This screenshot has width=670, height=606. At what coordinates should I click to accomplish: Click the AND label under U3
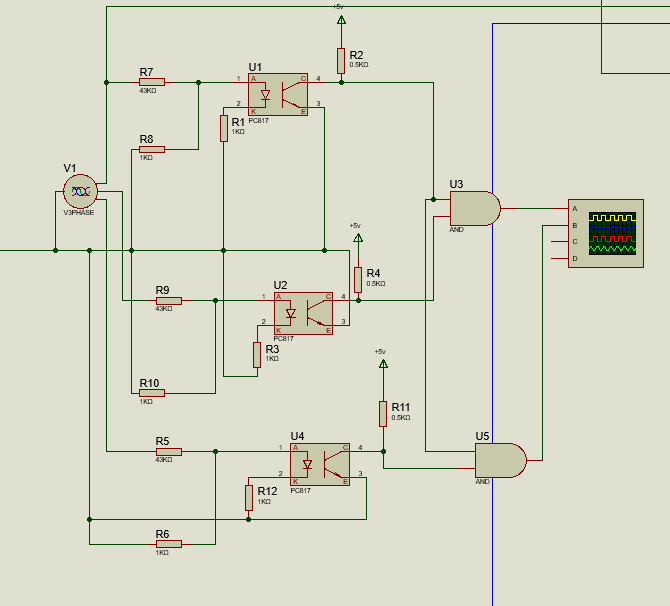click(456, 230)
